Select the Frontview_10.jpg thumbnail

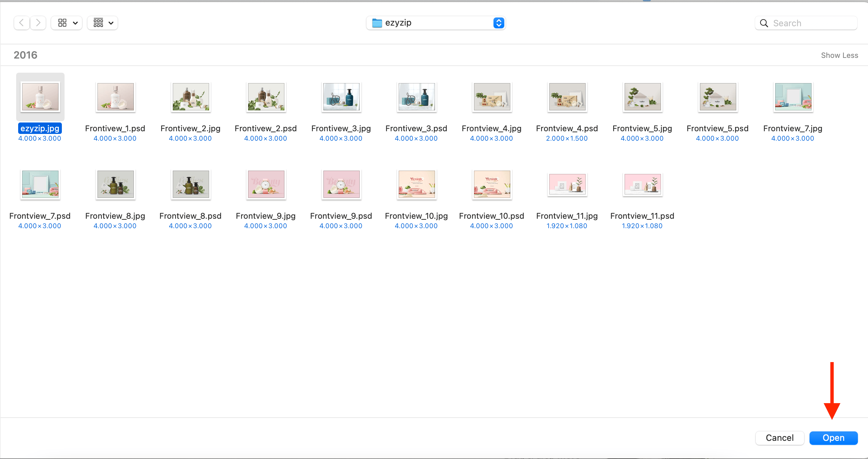(417, 184)
